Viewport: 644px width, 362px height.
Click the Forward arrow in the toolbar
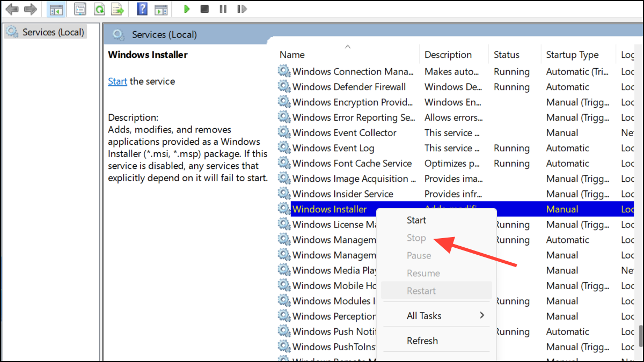tap(31, 9)
